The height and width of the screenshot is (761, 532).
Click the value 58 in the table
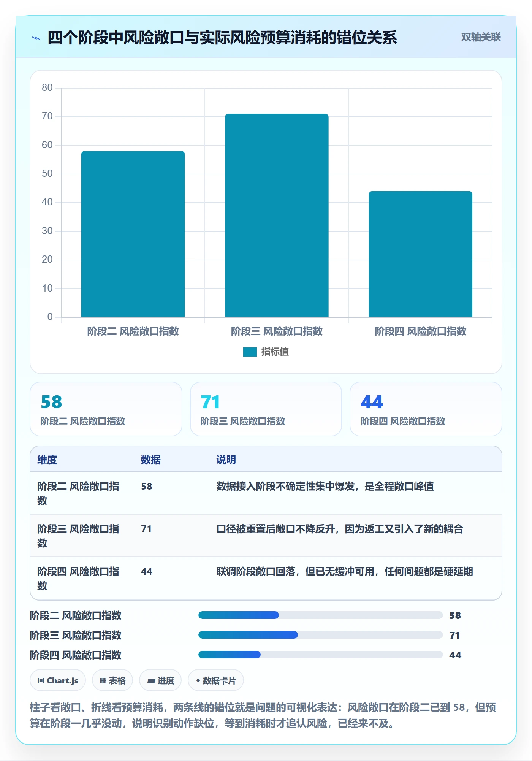click(147, 486)
